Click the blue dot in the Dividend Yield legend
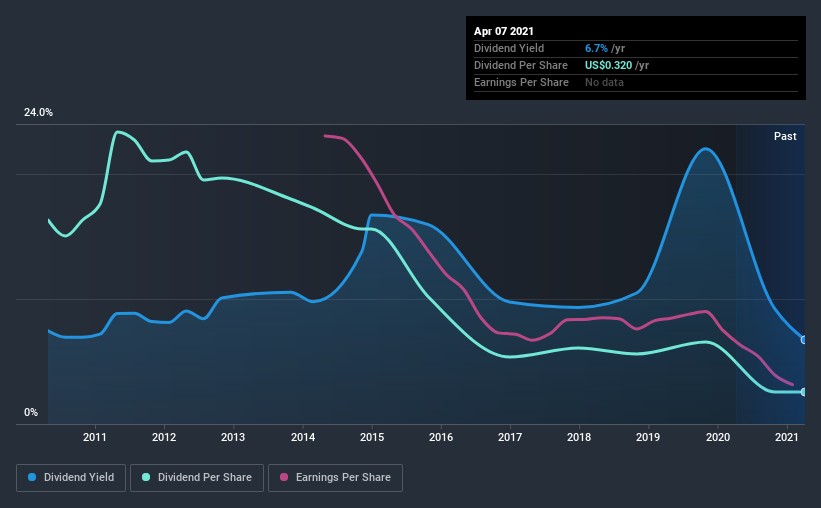This screenshot has height=508, width=821. [33, 478]
